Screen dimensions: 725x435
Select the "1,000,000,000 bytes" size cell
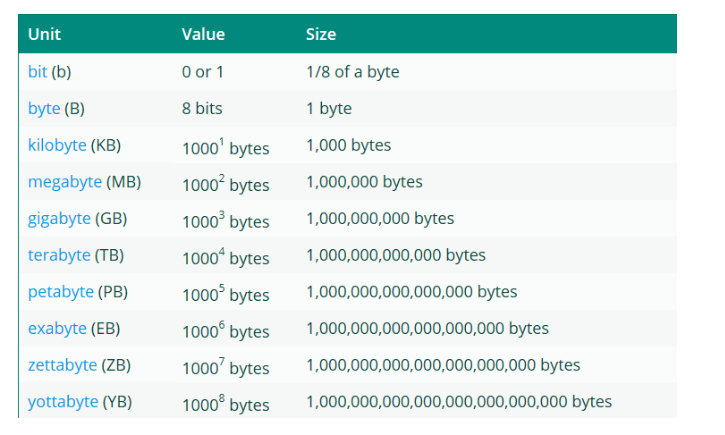click(x=380, y=218)
